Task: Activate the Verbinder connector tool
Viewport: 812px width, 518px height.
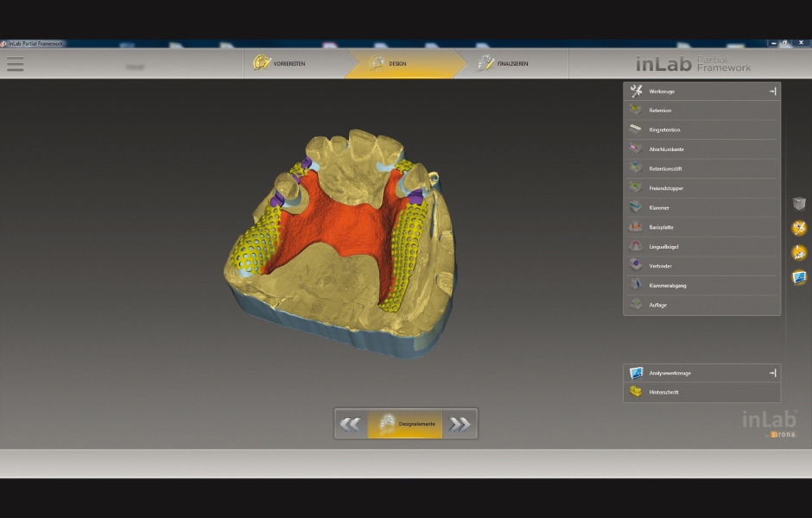Action: [701, 266]
